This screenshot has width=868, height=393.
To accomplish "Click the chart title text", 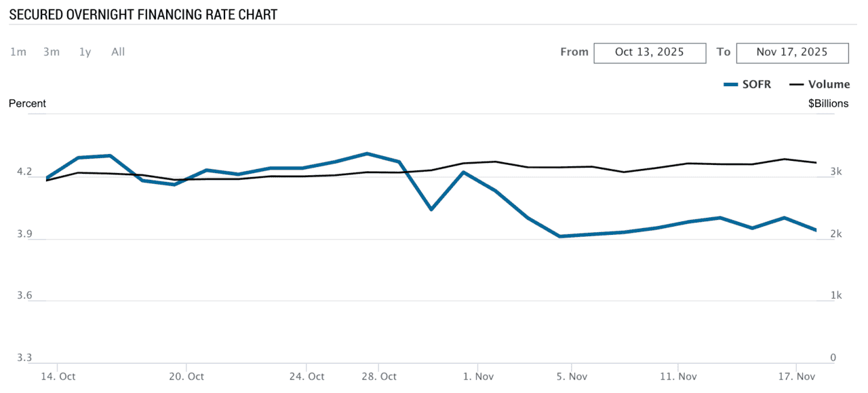I will tap(142, 14).
